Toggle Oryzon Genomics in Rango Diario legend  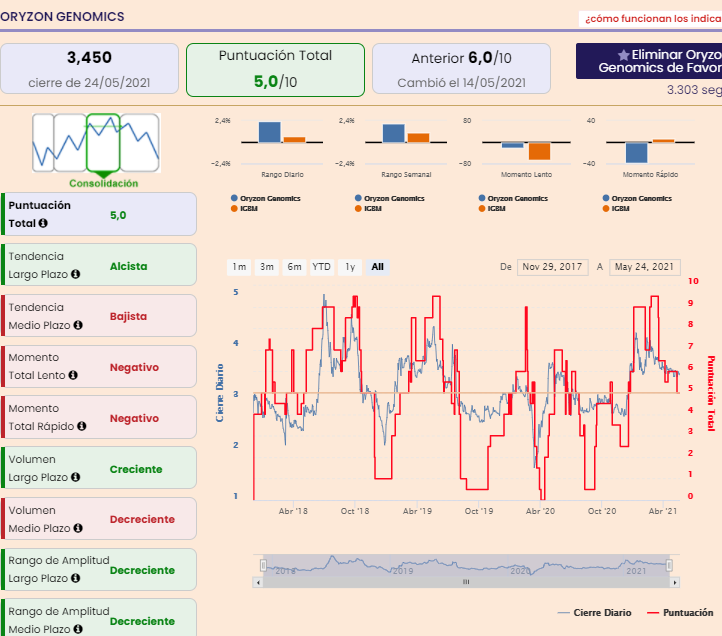[266, 198]
